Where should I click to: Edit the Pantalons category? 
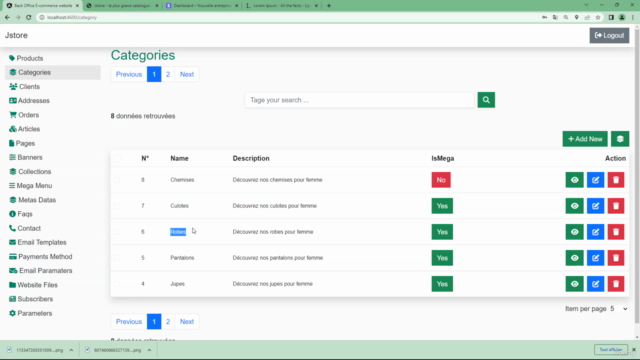click(x=596, y=258)
